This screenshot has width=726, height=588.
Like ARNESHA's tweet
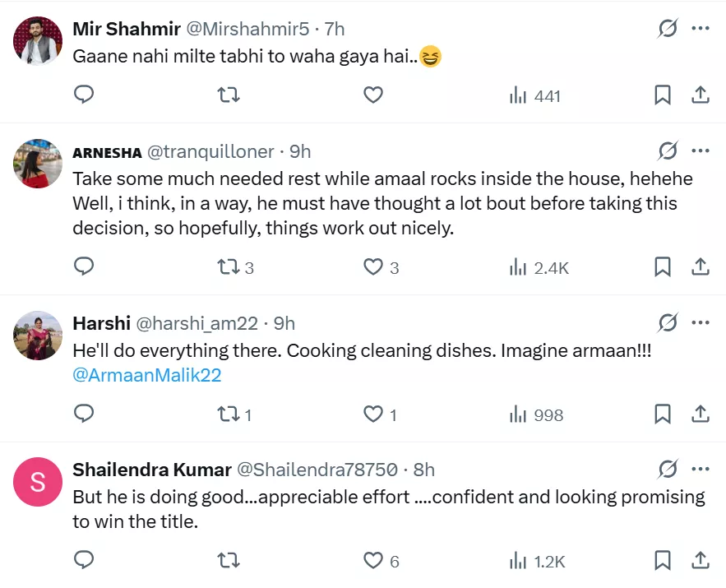[373, 267]
